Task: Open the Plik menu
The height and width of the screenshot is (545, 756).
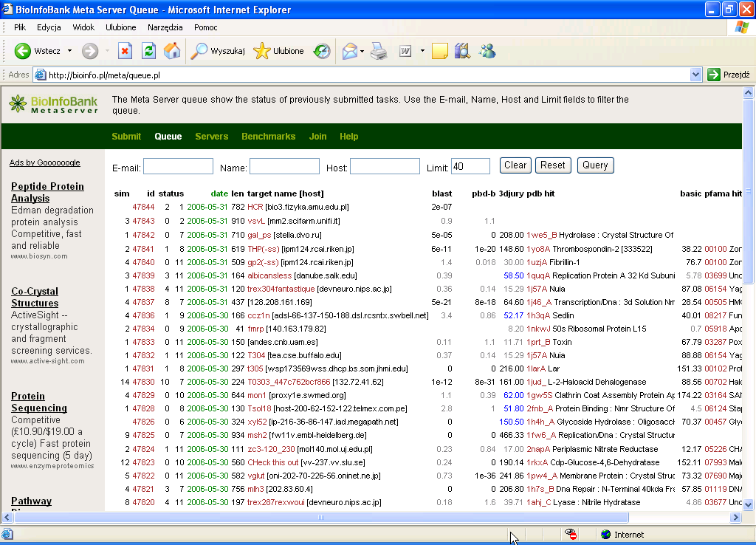Action: coord(20,27)
